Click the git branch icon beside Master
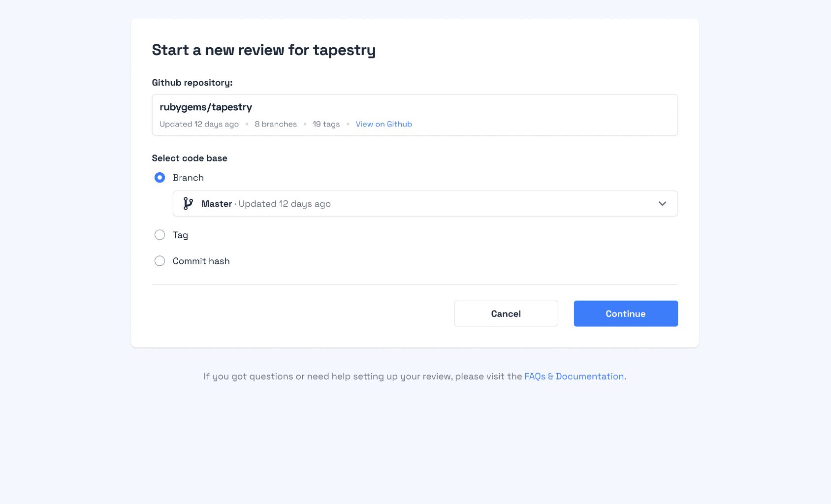This screenshot has height=504, width=831. [188, 204]
